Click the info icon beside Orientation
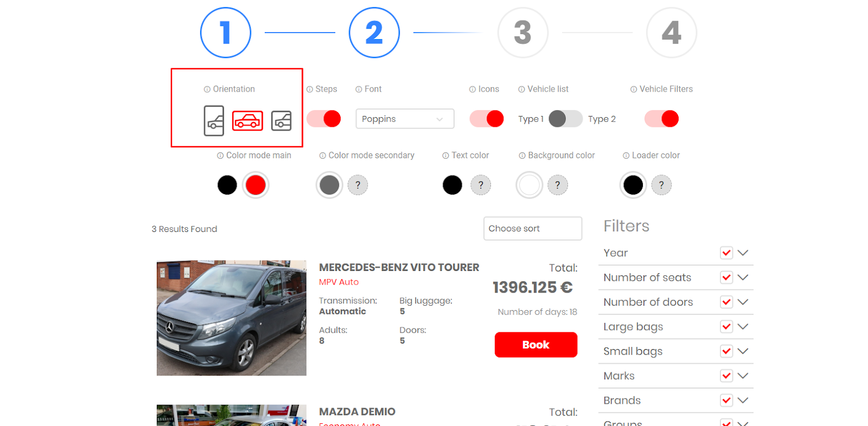 pos(207,89)
